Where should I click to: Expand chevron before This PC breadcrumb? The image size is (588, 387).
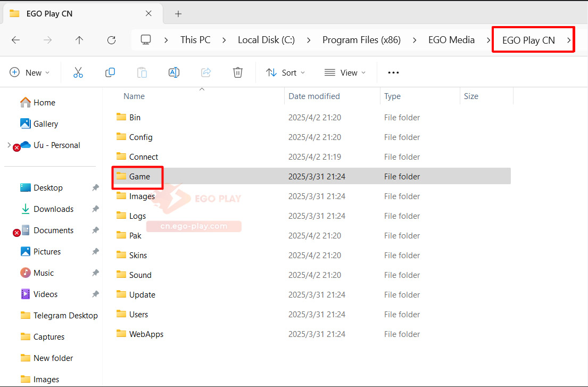166,40
